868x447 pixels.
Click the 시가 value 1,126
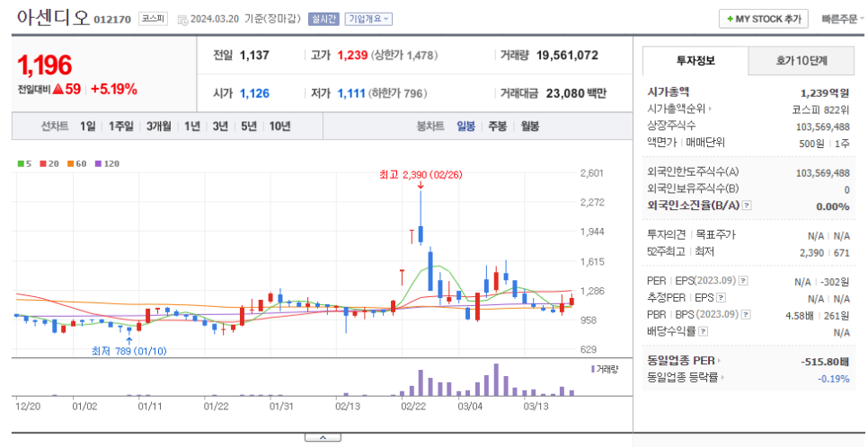click(254, 93)
